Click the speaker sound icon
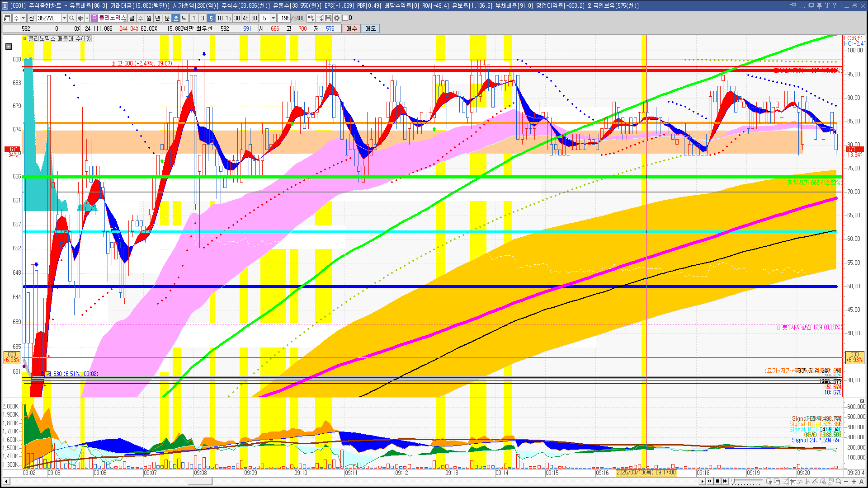868x488 pixels. [x=80, y=18]
